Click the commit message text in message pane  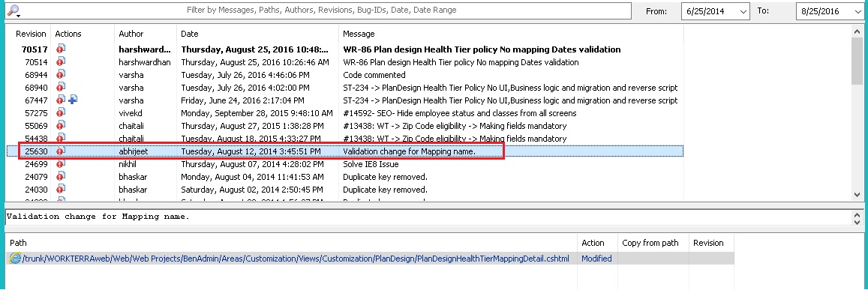[98, 217]
